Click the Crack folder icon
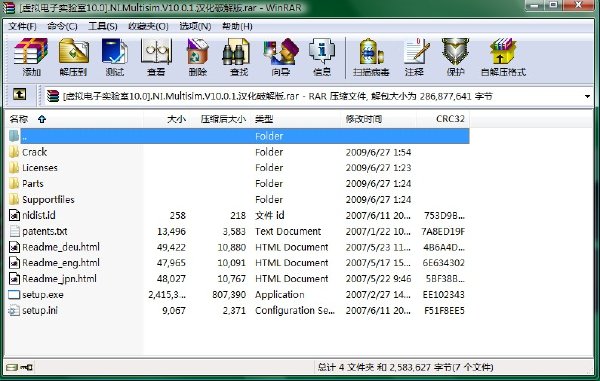Image resolution: width=600 pixels, height=381 pixels. tap(14, 152)
